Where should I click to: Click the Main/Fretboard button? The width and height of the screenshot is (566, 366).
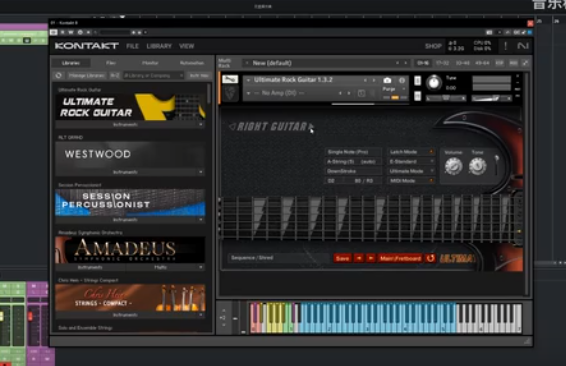(400, 258)
